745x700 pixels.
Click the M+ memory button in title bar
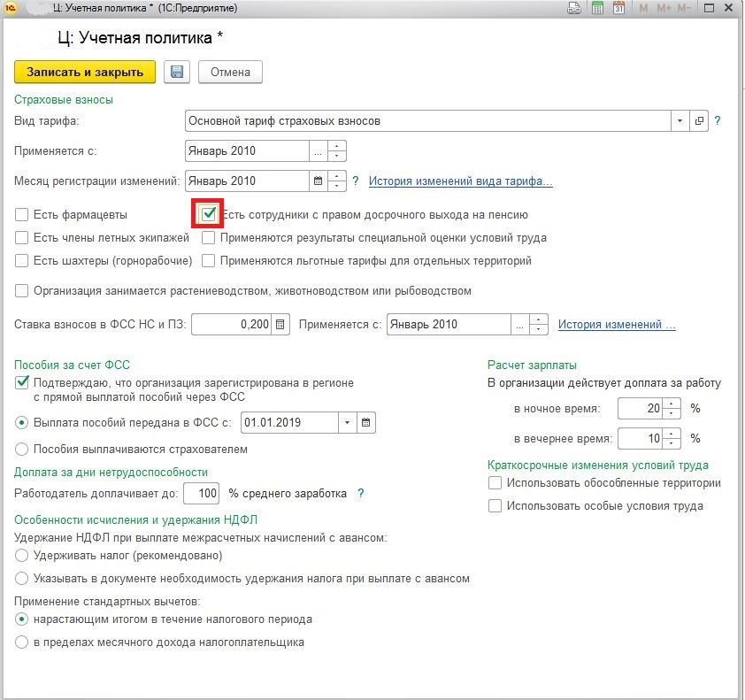pyautogui.click(x=664, y=8)
